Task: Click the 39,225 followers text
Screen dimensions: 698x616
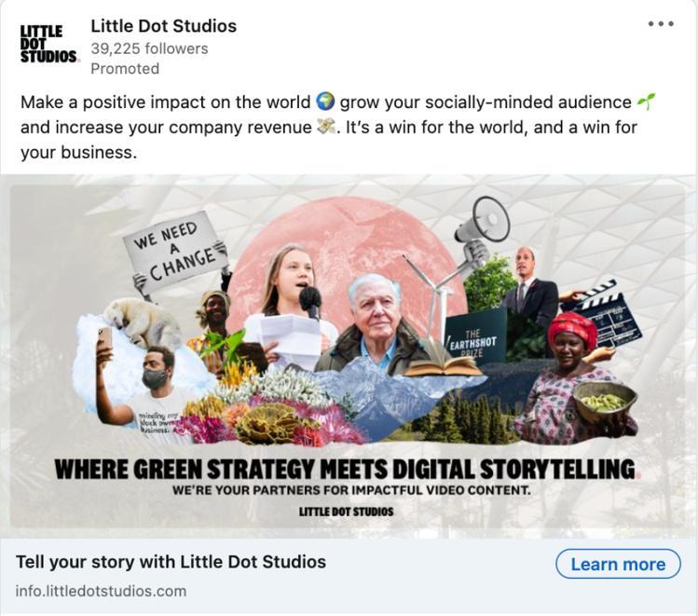Action: (x=149, y=48)
